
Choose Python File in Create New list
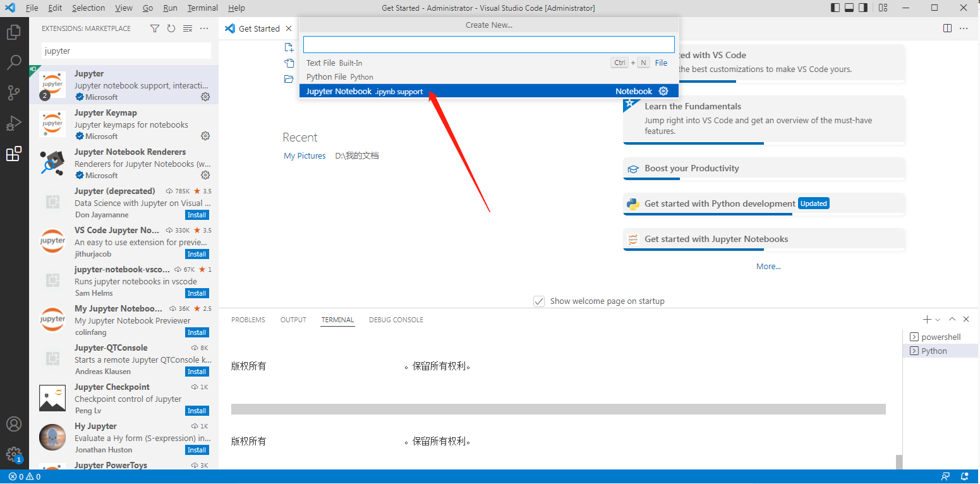tap(489, 77)
